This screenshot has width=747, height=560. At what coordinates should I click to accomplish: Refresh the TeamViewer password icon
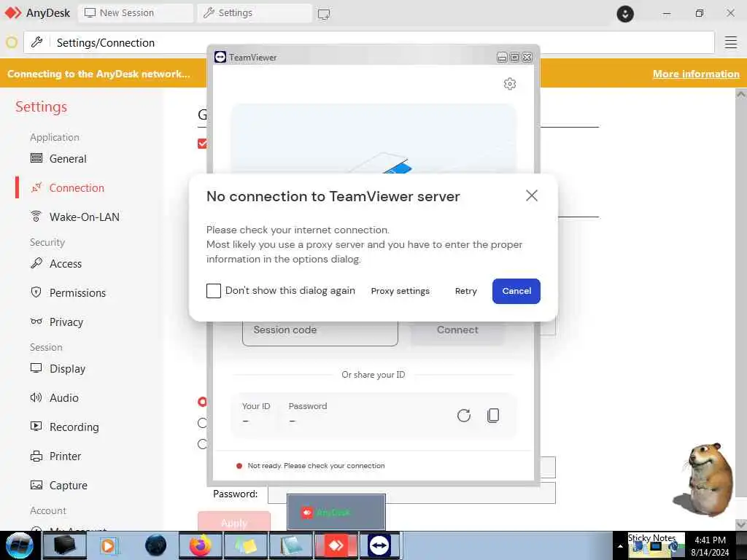click(x=463, y=415)
